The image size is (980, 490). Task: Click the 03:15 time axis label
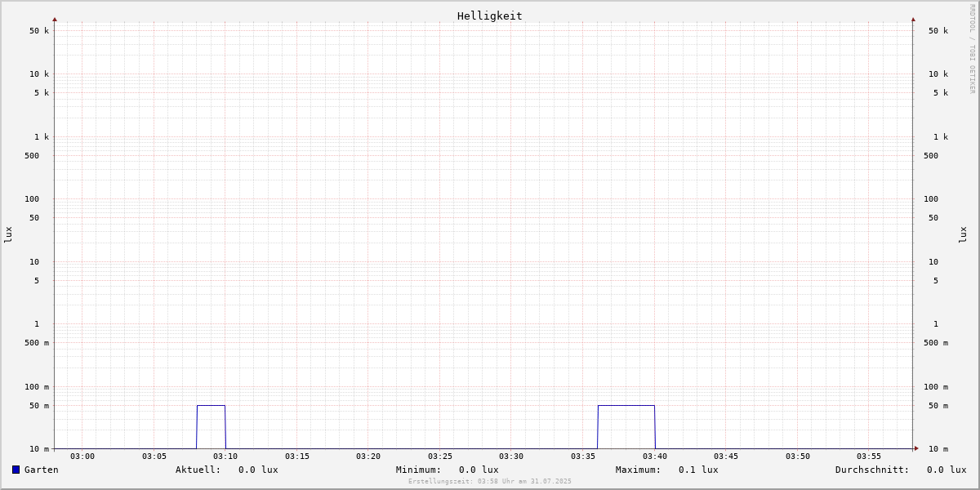(297, 457)
